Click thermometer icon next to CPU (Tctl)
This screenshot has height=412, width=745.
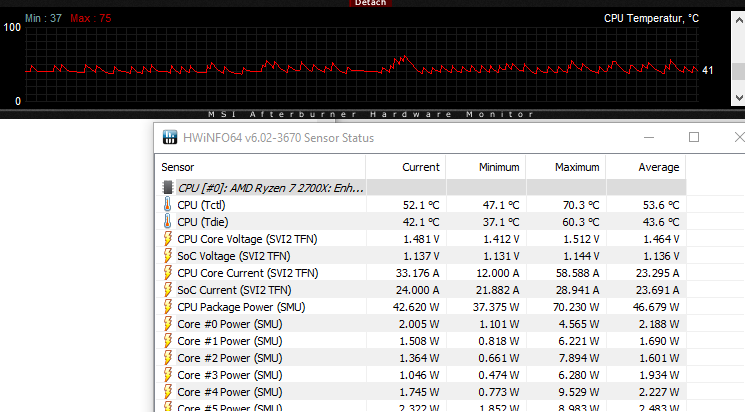click(167, 205)
